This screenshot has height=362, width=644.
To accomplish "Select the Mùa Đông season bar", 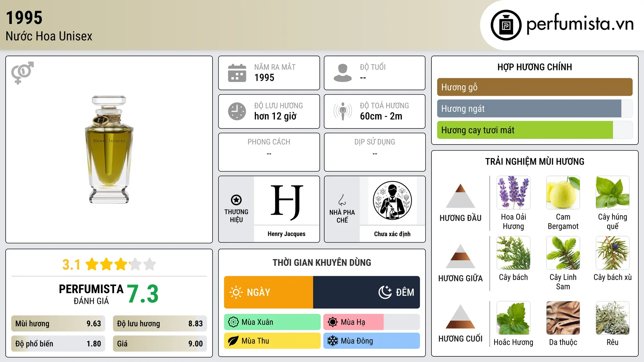I will [372, 341].
